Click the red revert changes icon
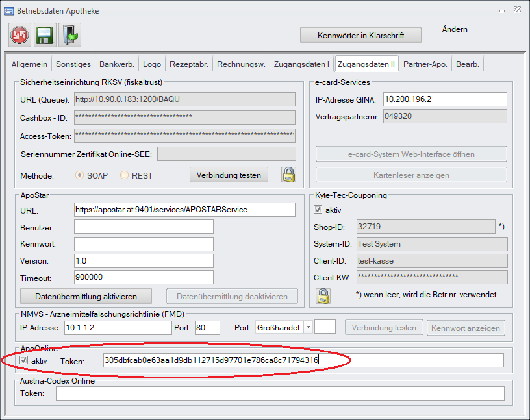 tap(20, 35)
